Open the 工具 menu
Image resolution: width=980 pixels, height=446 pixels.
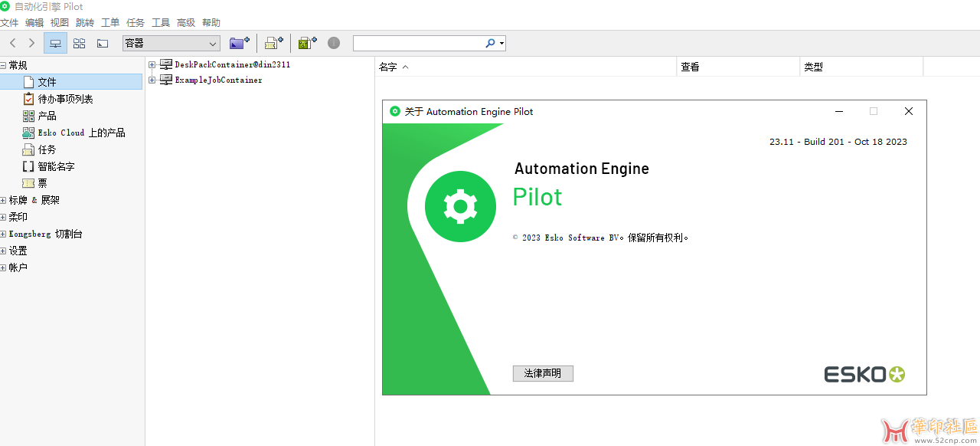[161, 23]
